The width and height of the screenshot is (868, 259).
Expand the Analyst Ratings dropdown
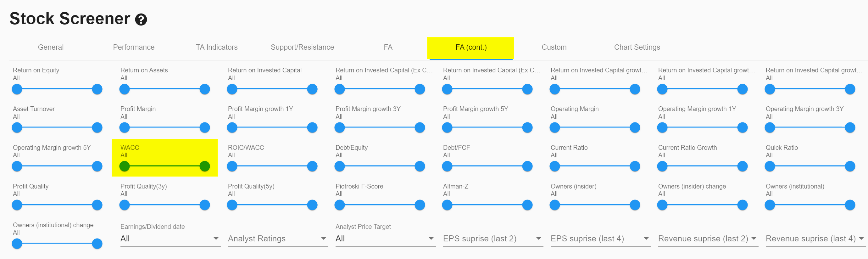[277, 239]
